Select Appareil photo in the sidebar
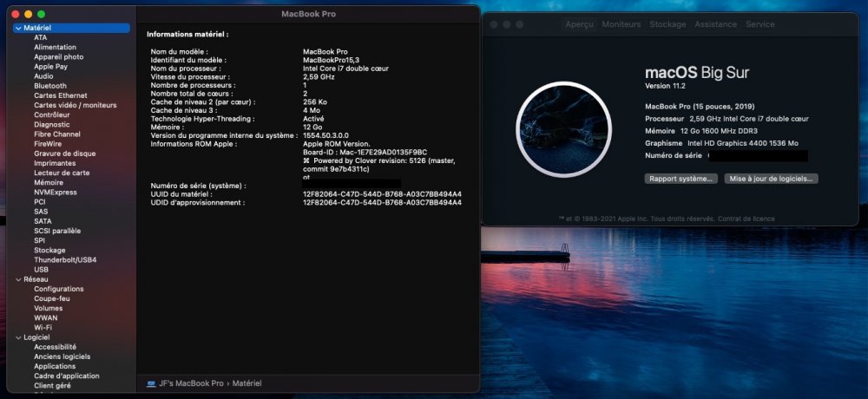This screenshot has height=399, width=868. [59, 57]
